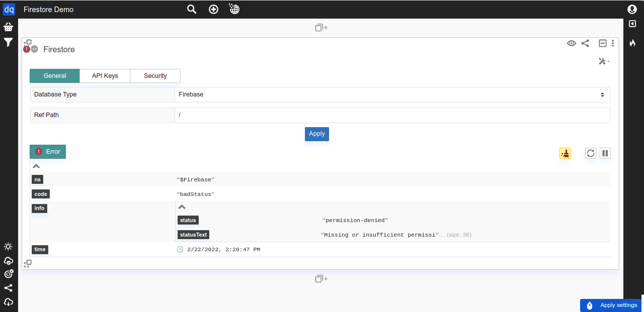Open the dotted globe icon in top bar
The height and width of the screenshot is (312, 644).
pyautogui.click(x=234, y=9)
